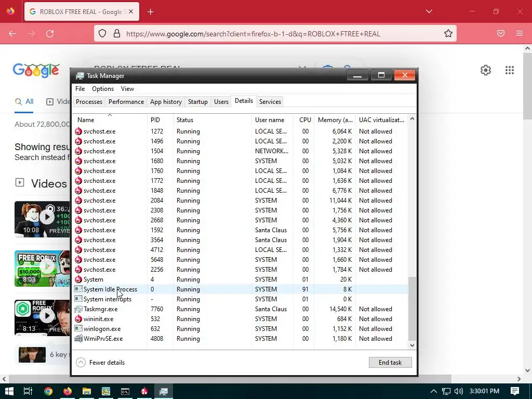Open Google settings gear icon
The height and width of the screenshot is (399, 532).
pos(486,70)
